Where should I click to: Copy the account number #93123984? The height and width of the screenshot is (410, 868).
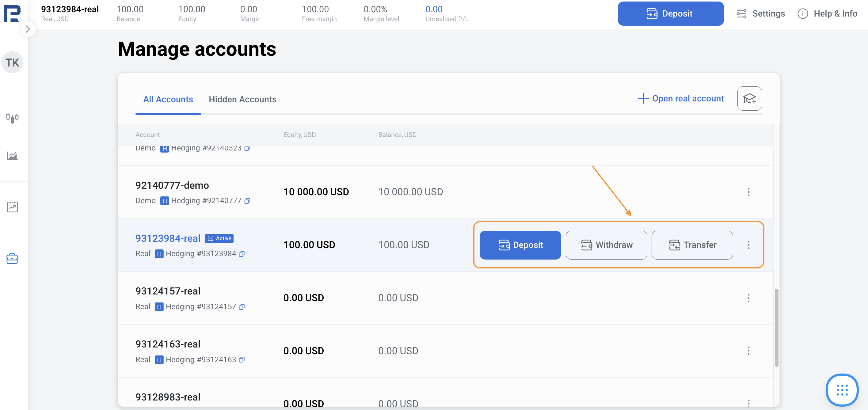242,254
